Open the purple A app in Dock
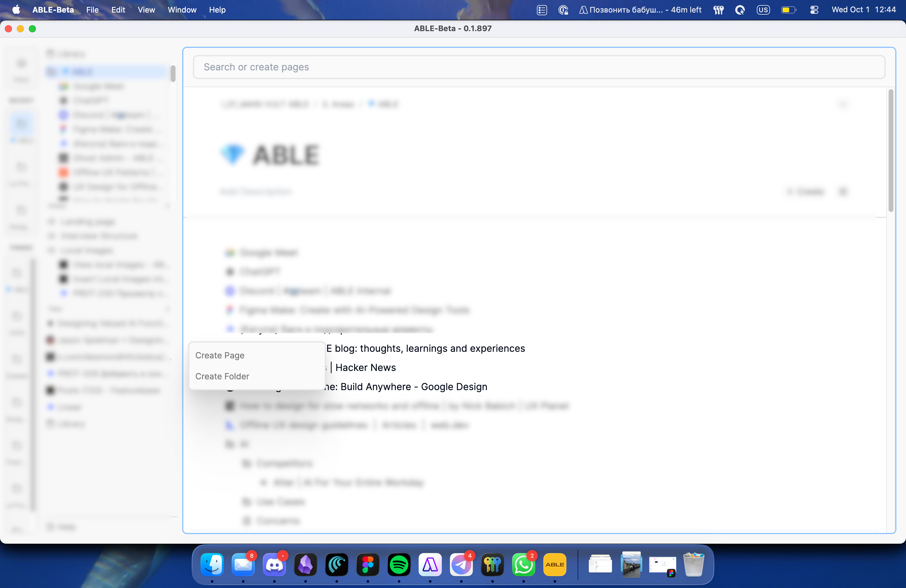 [430, 564]
